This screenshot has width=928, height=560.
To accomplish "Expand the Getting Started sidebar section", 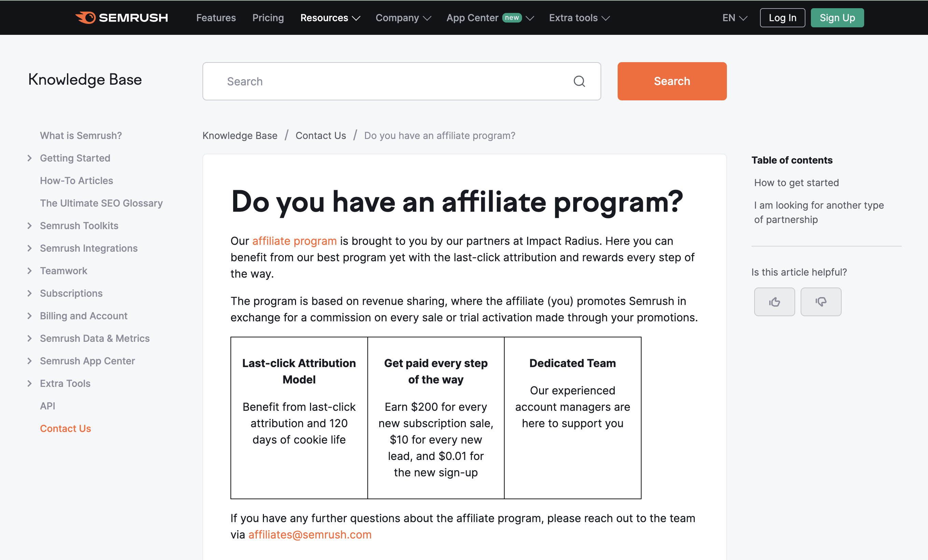I will pyautogui.click(x=30, y=158).
